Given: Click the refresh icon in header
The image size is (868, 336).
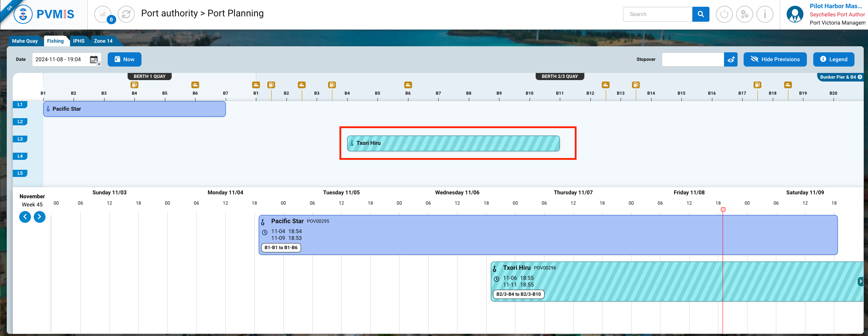Looking at the screenshot, I should [x=126, y=14].
